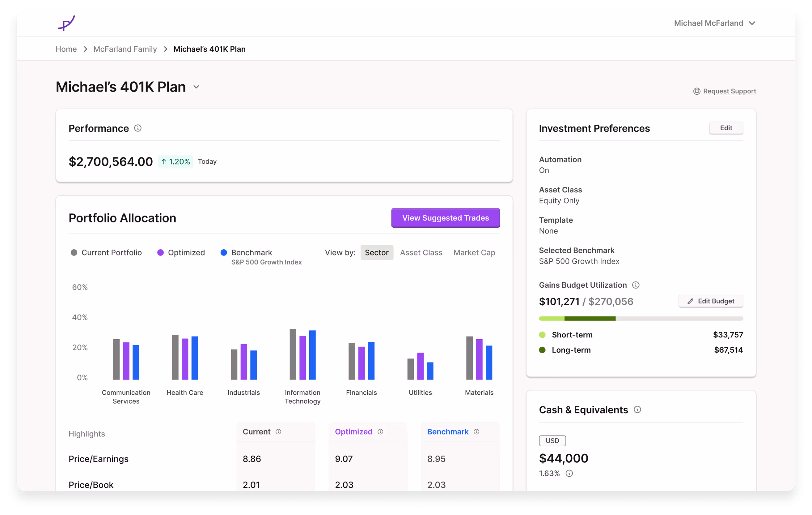Switch chart view to Asset Class
The image size is (812, 515).
click(x=421, y=253)
